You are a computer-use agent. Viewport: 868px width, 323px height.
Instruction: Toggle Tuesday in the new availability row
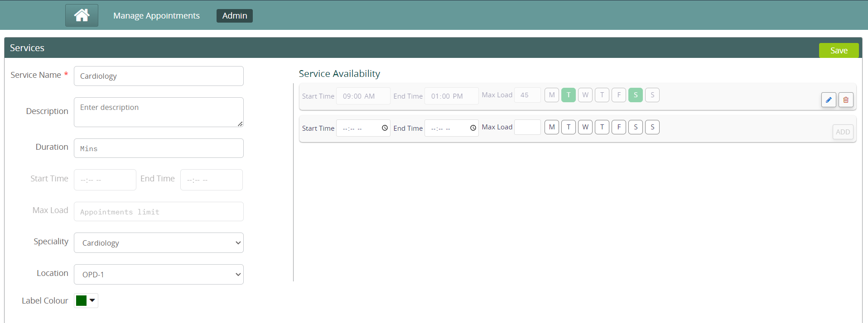coord(569,127)
